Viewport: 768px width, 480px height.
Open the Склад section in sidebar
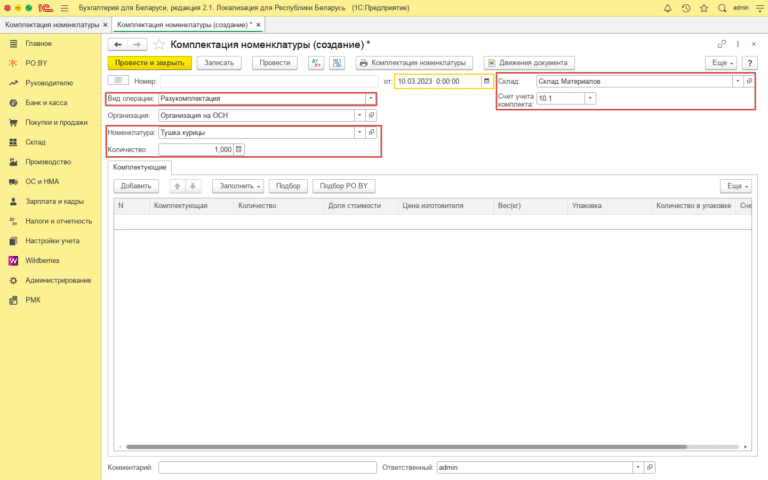(36, 142)
